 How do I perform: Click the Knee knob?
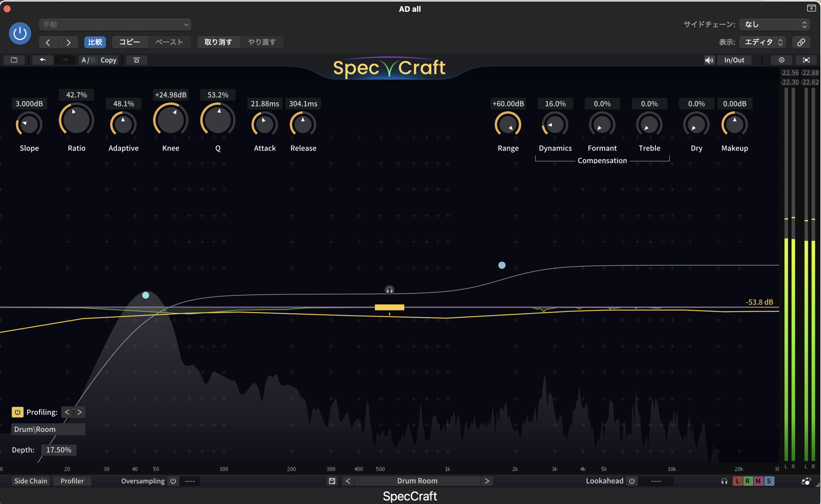coord(171,120)
